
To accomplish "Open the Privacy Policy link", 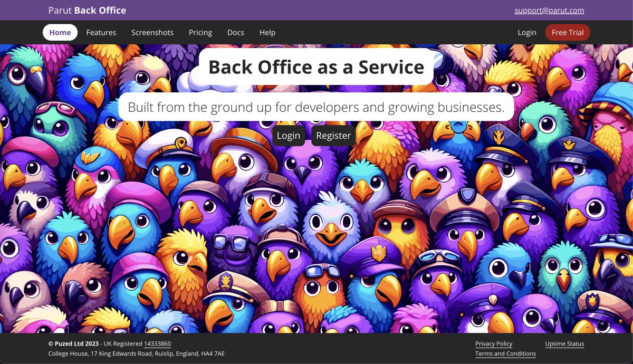I will pyautogui.click(x=494, y=344).
